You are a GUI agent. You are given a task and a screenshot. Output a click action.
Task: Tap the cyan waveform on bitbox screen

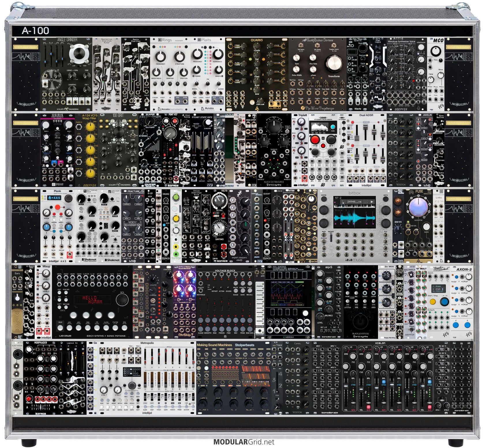point(355,218)
